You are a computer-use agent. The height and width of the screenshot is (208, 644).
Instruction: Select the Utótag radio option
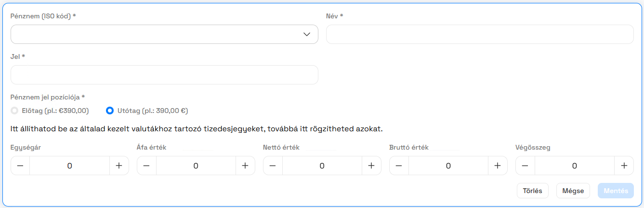(110, 111)
